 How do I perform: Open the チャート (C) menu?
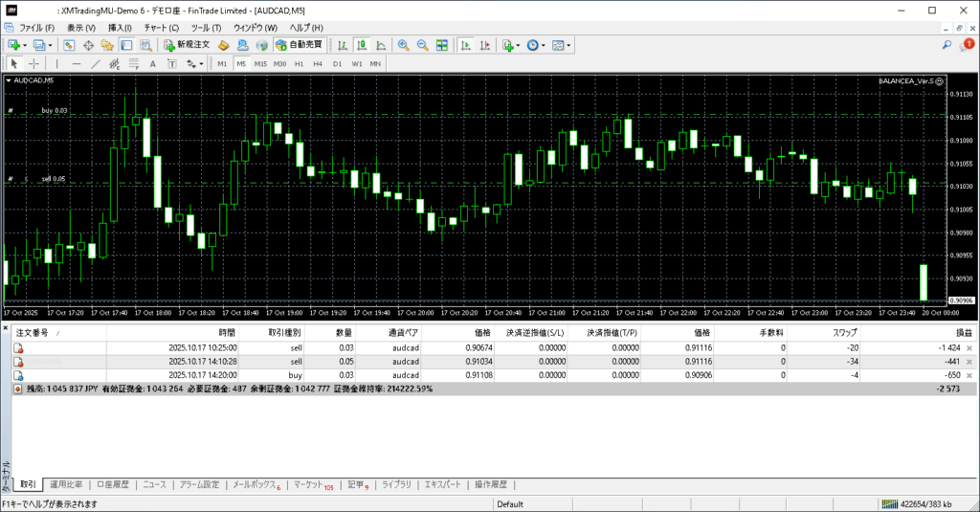pos(161,28)
